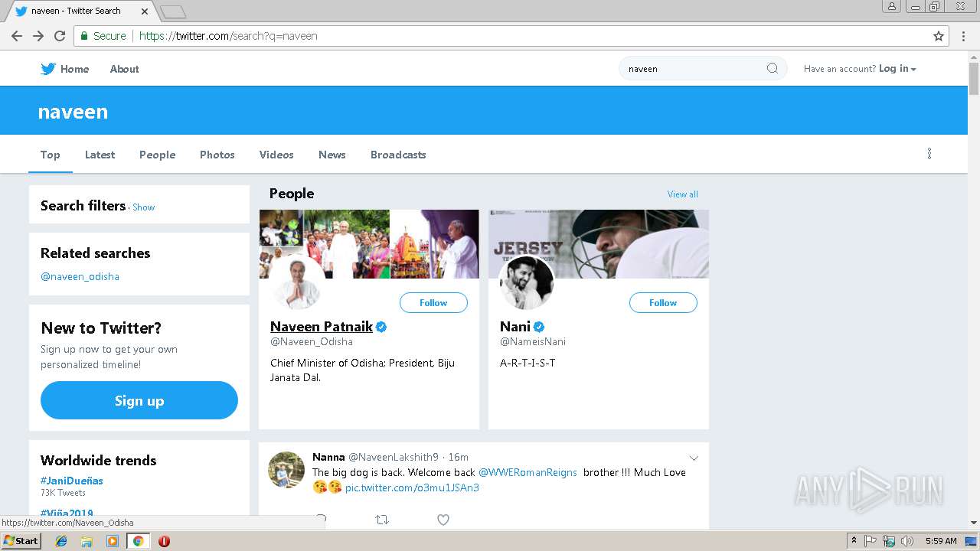Click the Twitter bird Home icon

[x=48, y=69]
